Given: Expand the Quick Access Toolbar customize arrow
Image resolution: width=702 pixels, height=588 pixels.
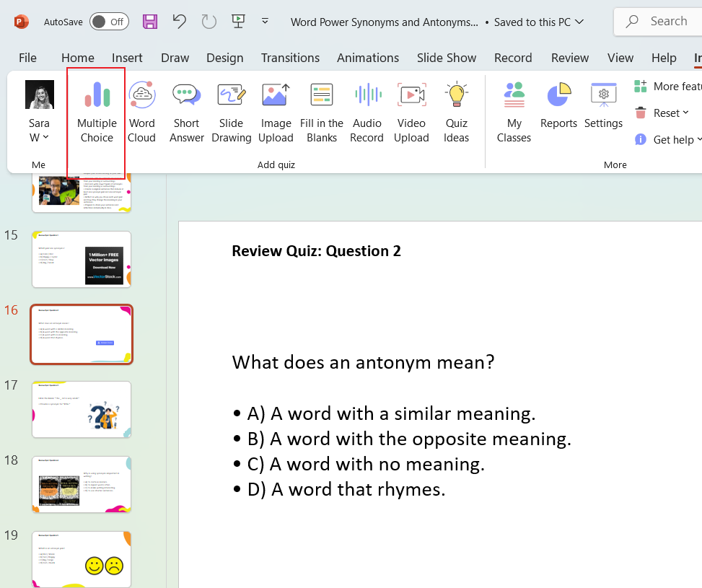Looking at the screenshot, I should tap(265, 22).
